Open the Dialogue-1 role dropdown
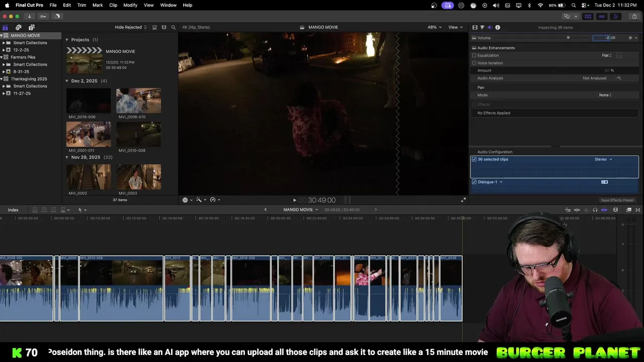This screenshot has height=362, width=644. click(490, 182)
